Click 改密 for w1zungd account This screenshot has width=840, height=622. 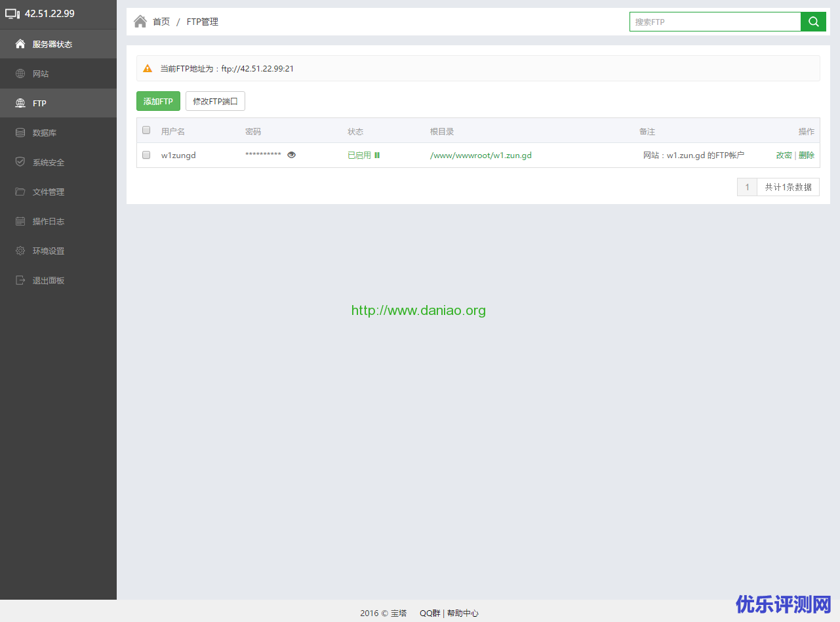click(x=784, y=155)
